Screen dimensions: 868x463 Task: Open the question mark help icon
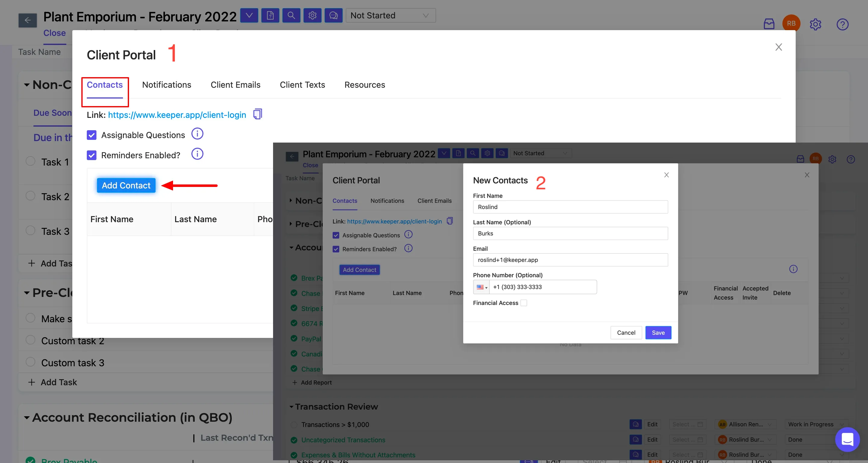click(x=842, y=24)
